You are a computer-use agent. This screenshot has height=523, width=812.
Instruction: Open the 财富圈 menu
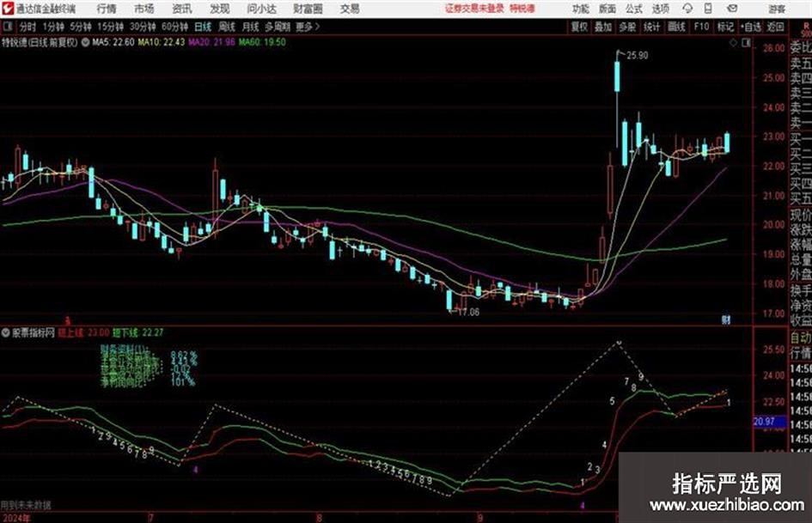308,9
